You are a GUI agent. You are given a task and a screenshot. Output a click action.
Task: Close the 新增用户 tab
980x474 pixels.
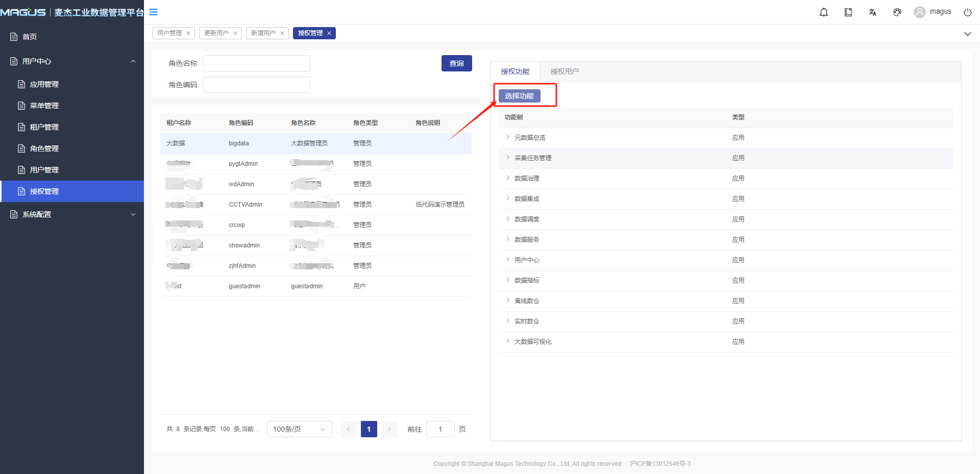[282, 33]
